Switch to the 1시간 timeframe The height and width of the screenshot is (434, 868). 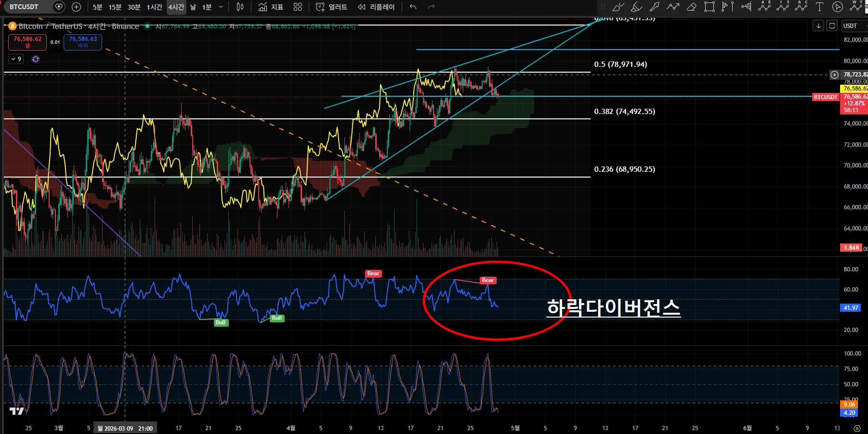154,7
